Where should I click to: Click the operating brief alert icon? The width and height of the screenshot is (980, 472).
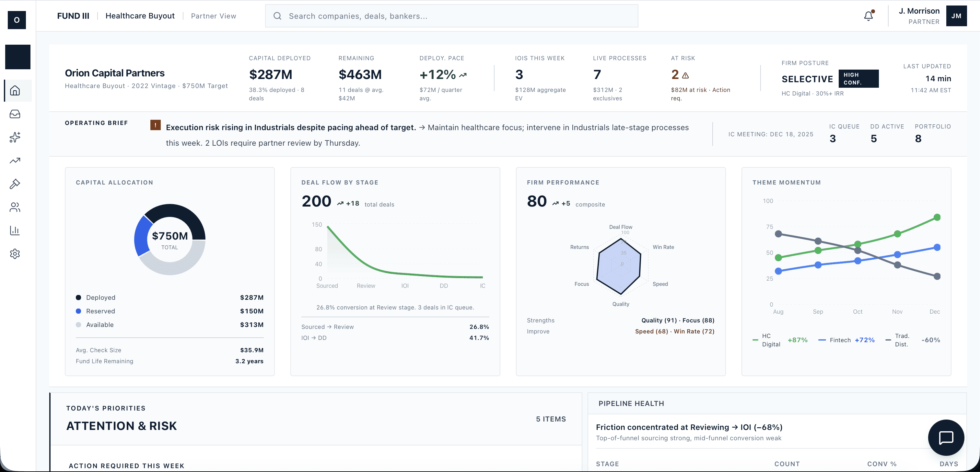click(x=155, y=125)
